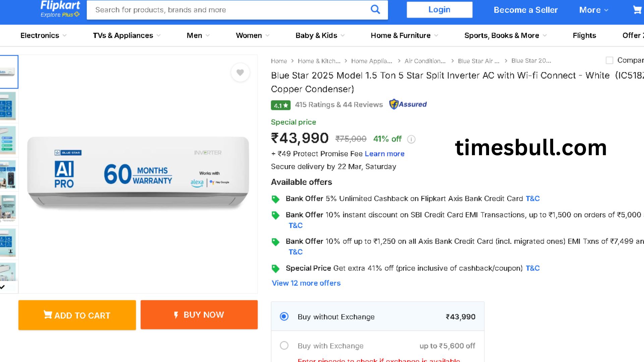Click the 41% off discount text
The height and width of the screenshot is (362, 644).
click(387, 139)
